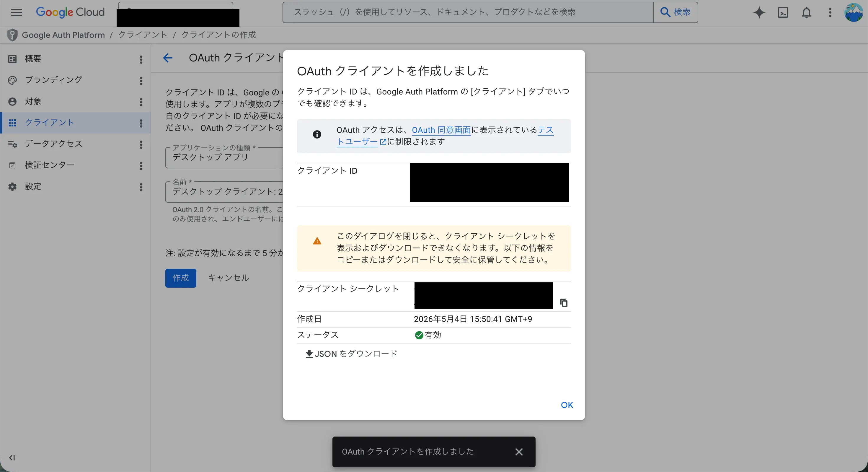The height and width of the screenshot is (472, 868).
Task: Copy the client secret with copy icon
Action: pos(564,303)
